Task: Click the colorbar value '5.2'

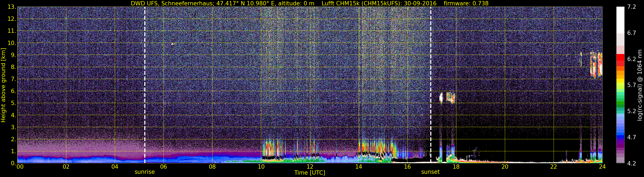Action: click(x=632, y=111)
